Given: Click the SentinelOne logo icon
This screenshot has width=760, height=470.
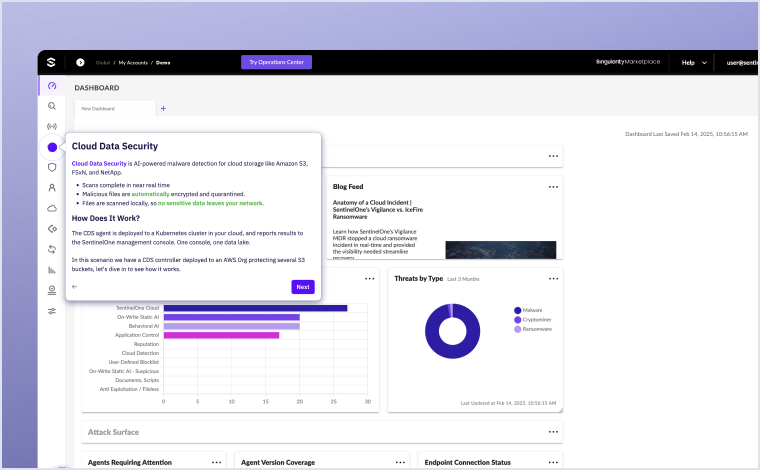Looking at the screenshot, I should (51, 62).
